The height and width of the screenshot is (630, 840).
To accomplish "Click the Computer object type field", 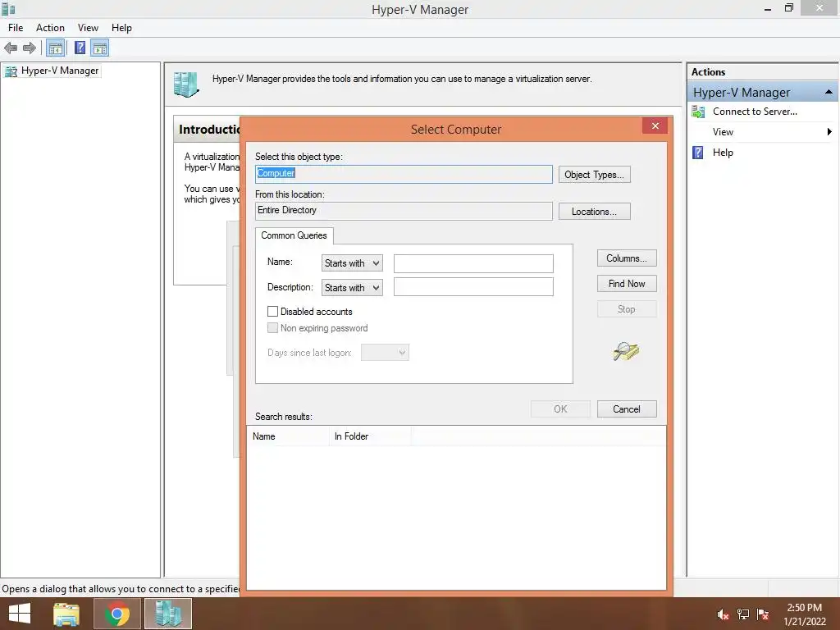I will (x=404, y=174).
